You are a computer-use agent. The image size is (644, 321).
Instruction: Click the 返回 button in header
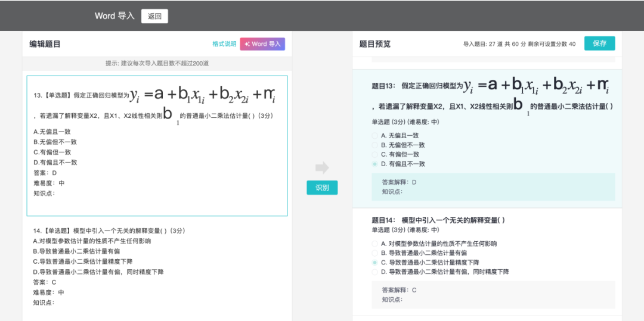tap(154, 16)
